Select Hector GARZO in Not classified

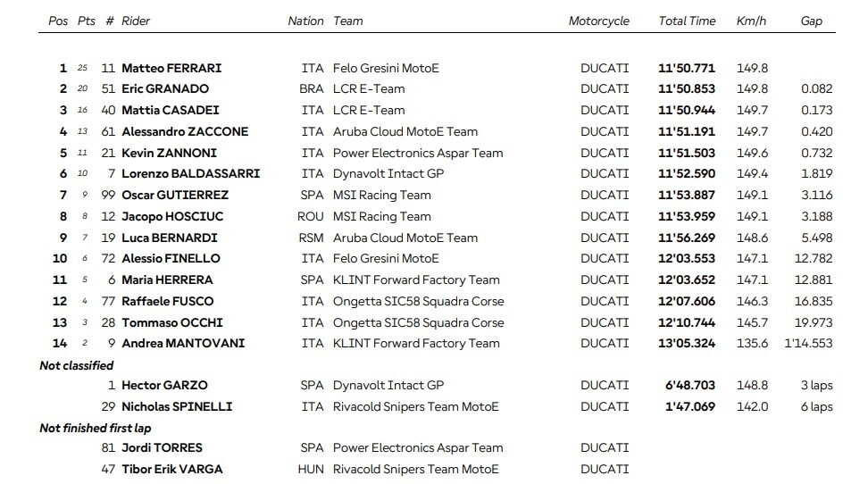click(x=164, y=386)
